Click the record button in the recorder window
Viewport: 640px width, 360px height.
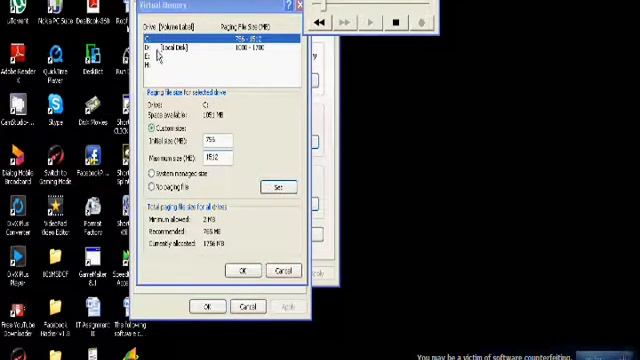[x=421, y=22]
